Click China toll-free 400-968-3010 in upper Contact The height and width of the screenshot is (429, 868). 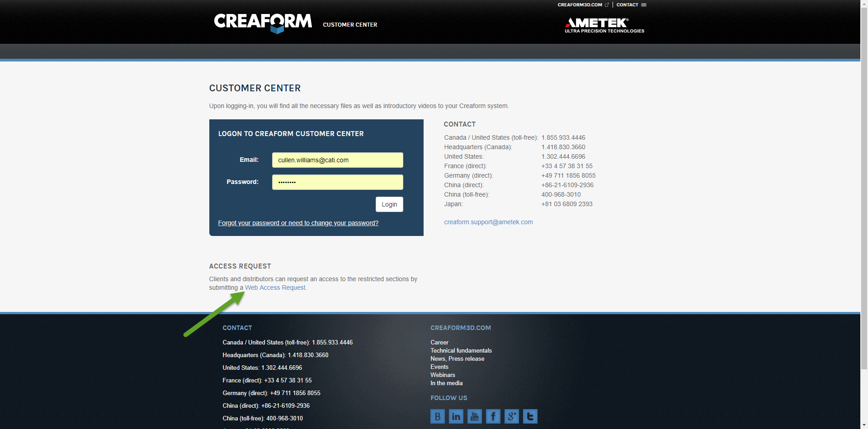[561, 194]
